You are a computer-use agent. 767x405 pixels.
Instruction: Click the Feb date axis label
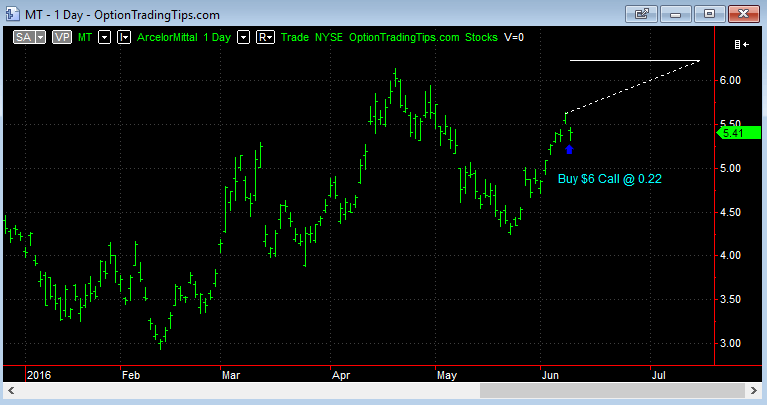coord(131,375)
